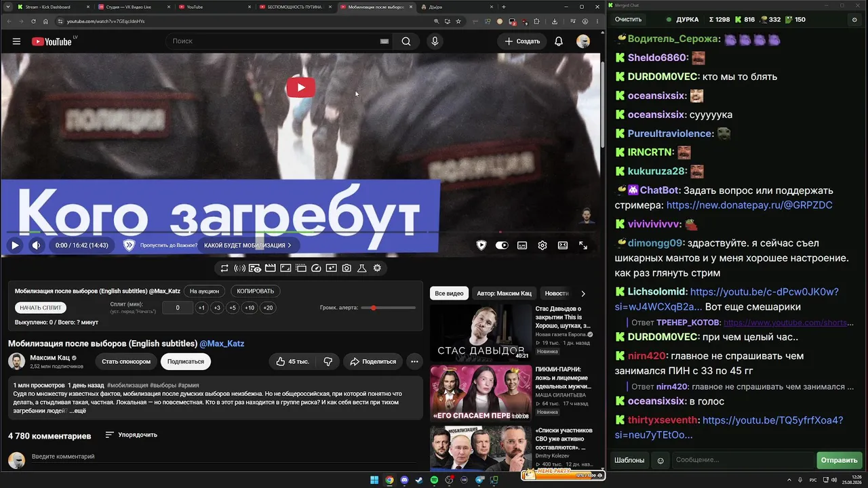Image resolution: width=868 pixels, height=488 pixels.
Task: Click the flask icon in the extension toolbar
Action: point(362,268)
